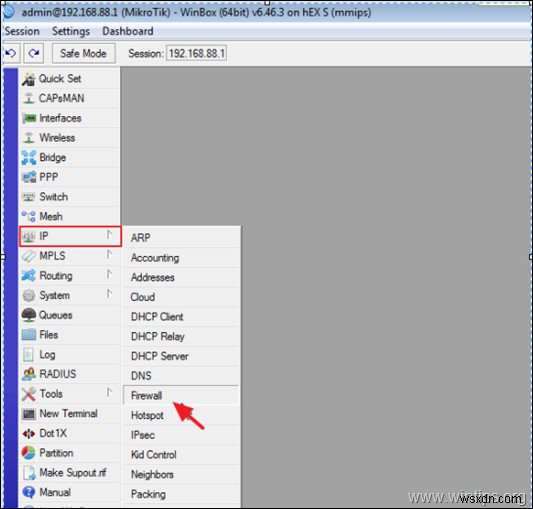Open Packing from the IP submenu

181,494
